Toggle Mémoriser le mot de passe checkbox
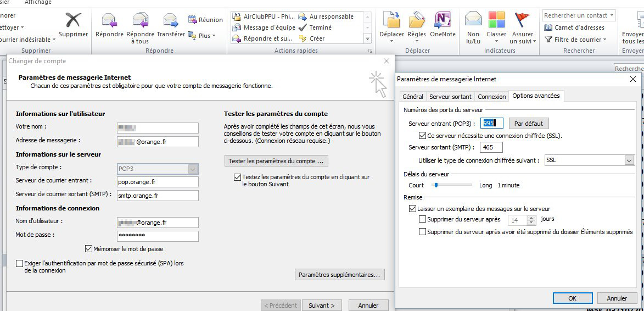644x311 pixels. (x=89, y=249)
